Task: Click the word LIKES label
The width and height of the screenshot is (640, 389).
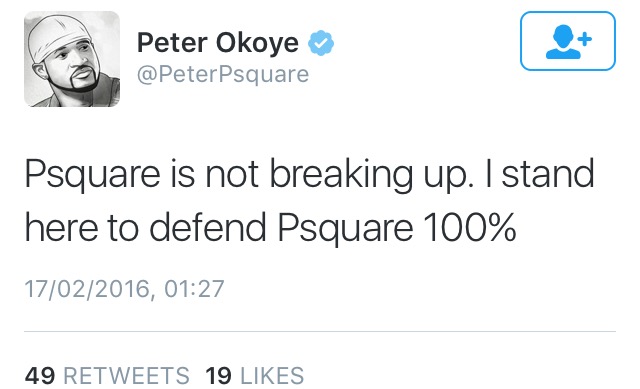Action: pyautogui.click(x=272, y=376)
